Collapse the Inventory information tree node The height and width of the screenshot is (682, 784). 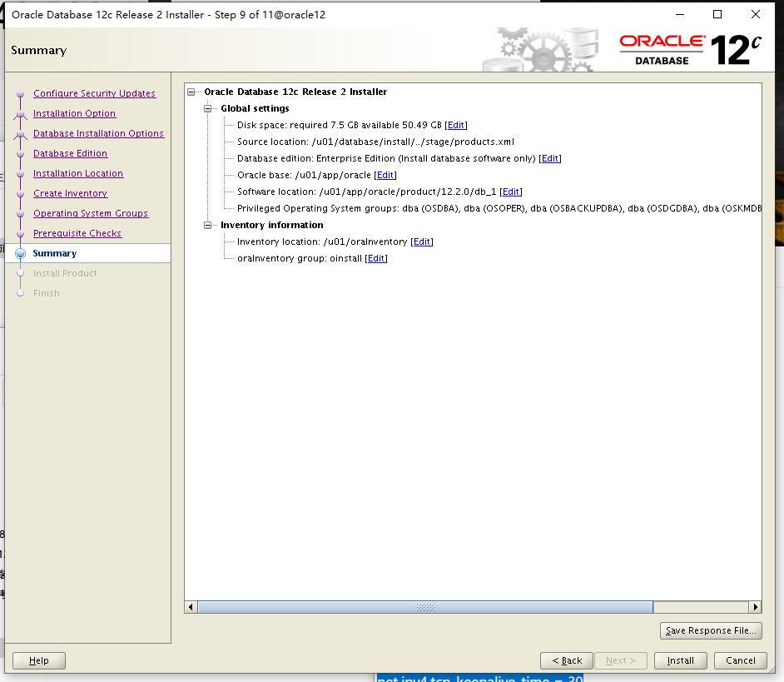click(208, 226)
